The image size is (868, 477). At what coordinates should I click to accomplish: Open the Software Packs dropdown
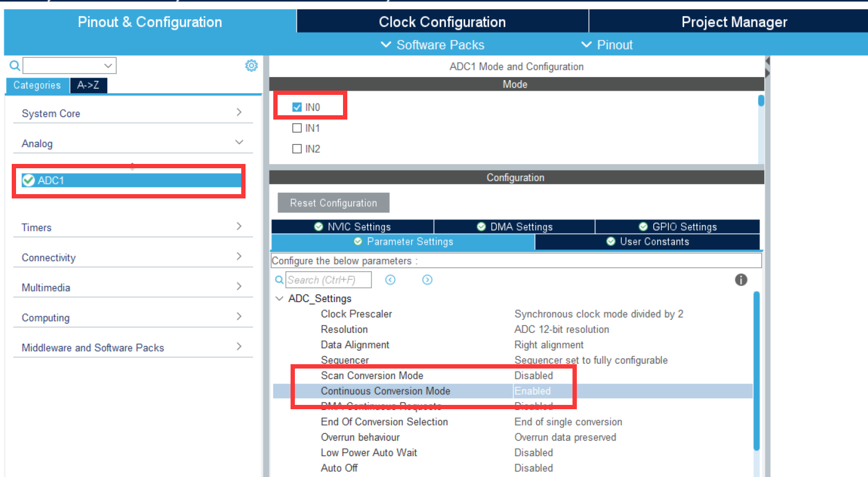click(x=433, y=45)
